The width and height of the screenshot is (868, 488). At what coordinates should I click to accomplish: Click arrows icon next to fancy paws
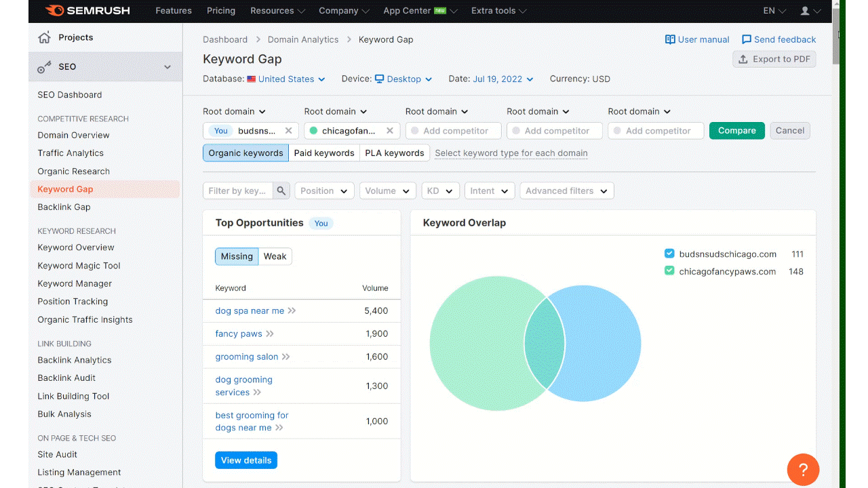coord(270,333)
